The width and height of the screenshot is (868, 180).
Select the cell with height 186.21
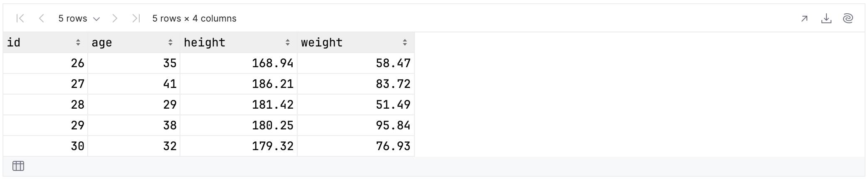pyautogui.click(x=239, y=84)
